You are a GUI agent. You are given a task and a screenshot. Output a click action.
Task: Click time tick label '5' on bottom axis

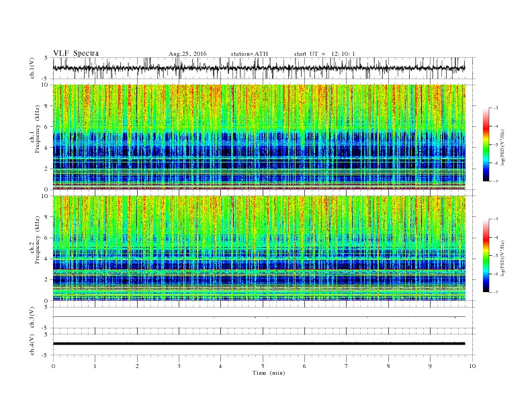[263, 366]
